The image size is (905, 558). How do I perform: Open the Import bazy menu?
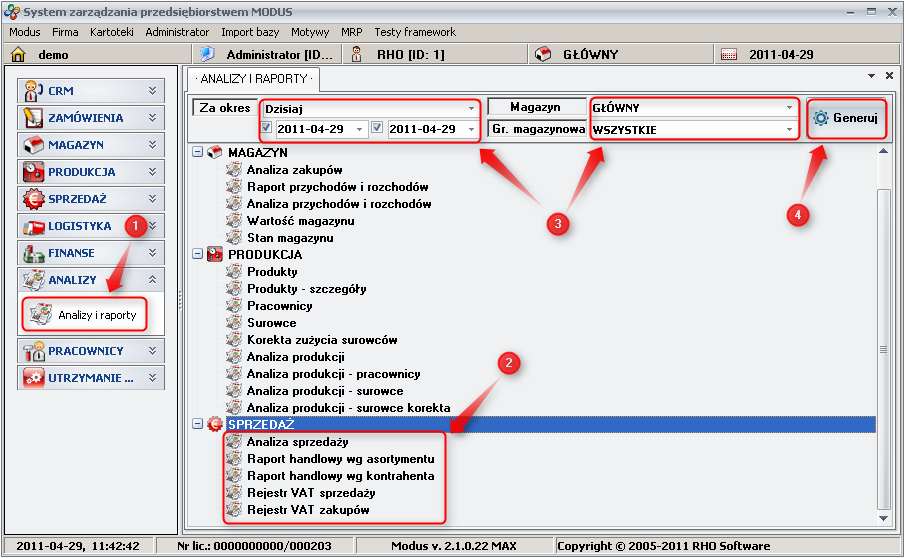[250, 32]
